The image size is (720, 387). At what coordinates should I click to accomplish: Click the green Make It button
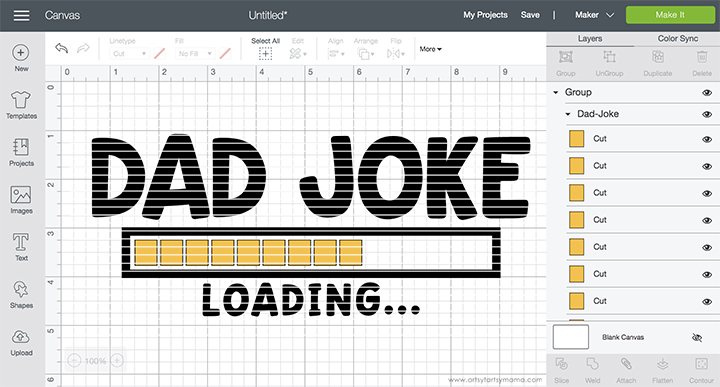click(x=670, y=15)
